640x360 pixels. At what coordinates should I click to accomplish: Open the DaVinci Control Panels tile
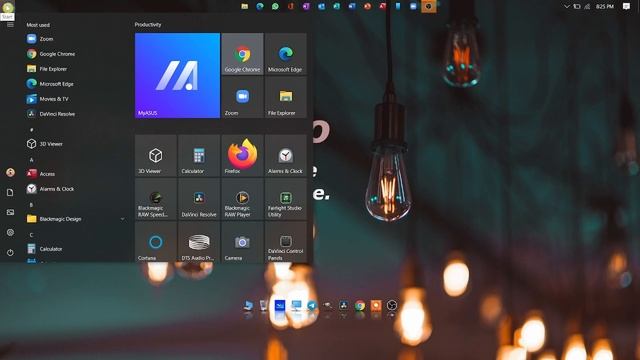click(x=285, y=242)
